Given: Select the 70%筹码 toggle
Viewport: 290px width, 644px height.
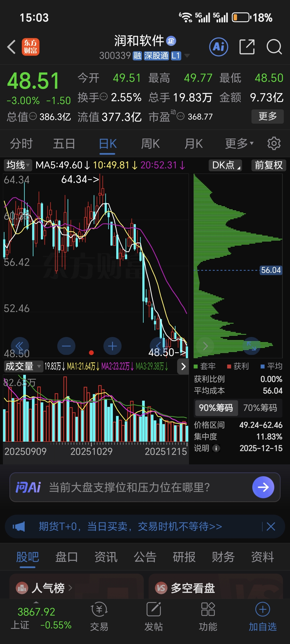Looking at the screenshot, I should pyautogui.click(x=260, y=408).
